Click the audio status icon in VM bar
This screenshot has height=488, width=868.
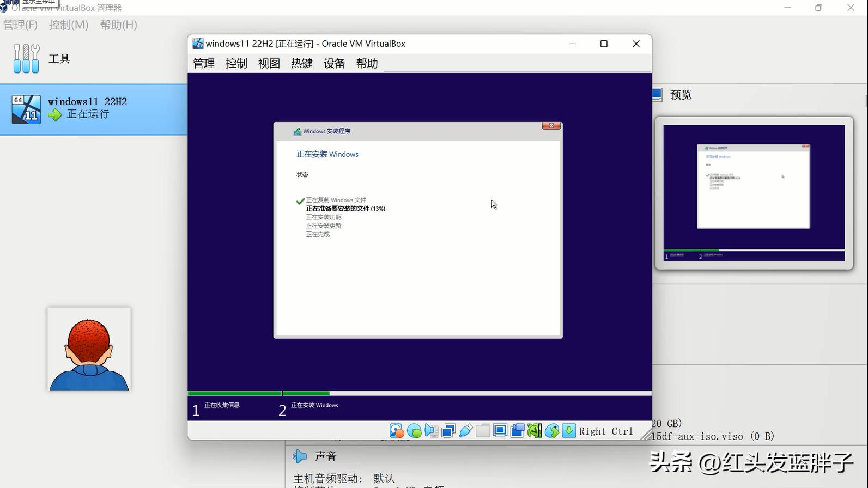(x=431, y=431)
